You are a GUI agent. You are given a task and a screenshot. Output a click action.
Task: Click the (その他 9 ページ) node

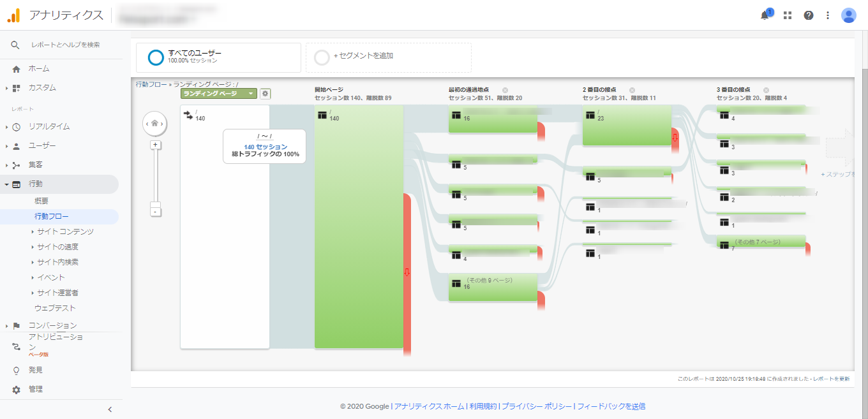coord(493,288)
